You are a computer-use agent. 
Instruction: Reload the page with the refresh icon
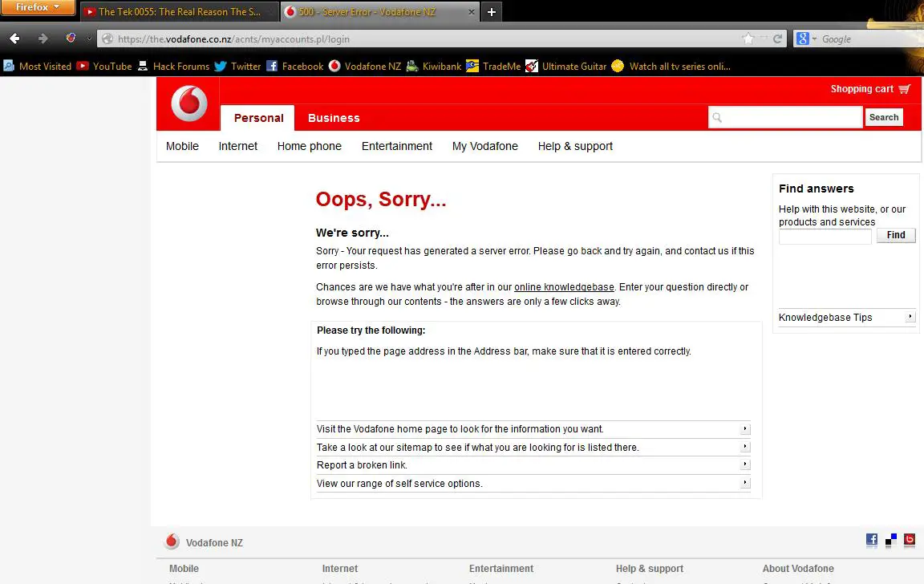point(777,39)
